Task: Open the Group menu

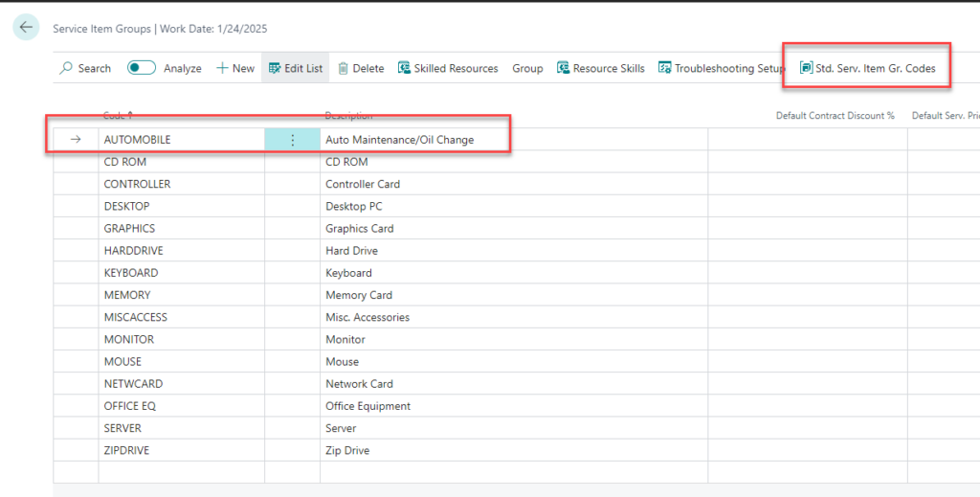Action: pos(527,68)
